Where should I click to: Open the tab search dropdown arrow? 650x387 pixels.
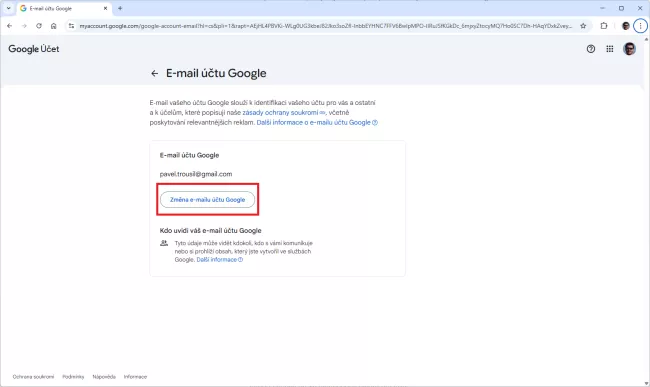pos(8,8)
